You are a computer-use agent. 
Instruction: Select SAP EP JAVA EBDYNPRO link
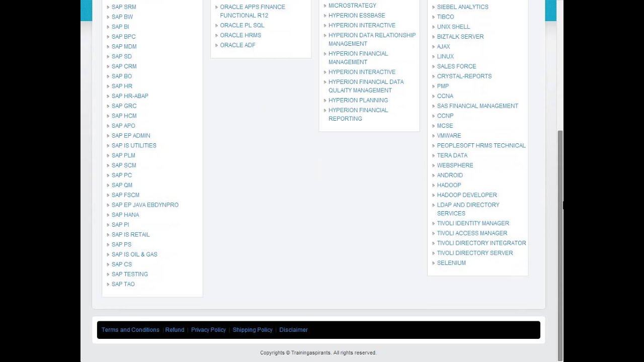pyautogui.click(x=145, y=205)
